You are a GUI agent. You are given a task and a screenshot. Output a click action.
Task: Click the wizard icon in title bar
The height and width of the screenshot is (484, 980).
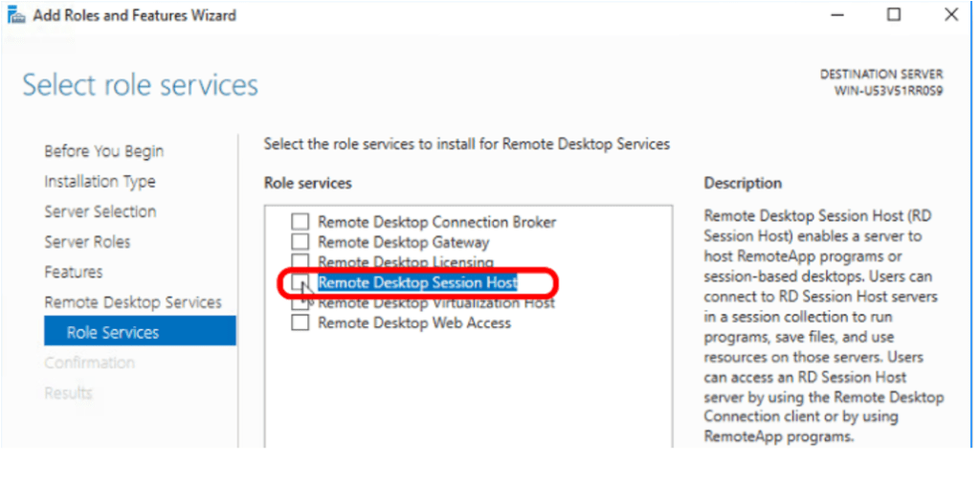16,15
